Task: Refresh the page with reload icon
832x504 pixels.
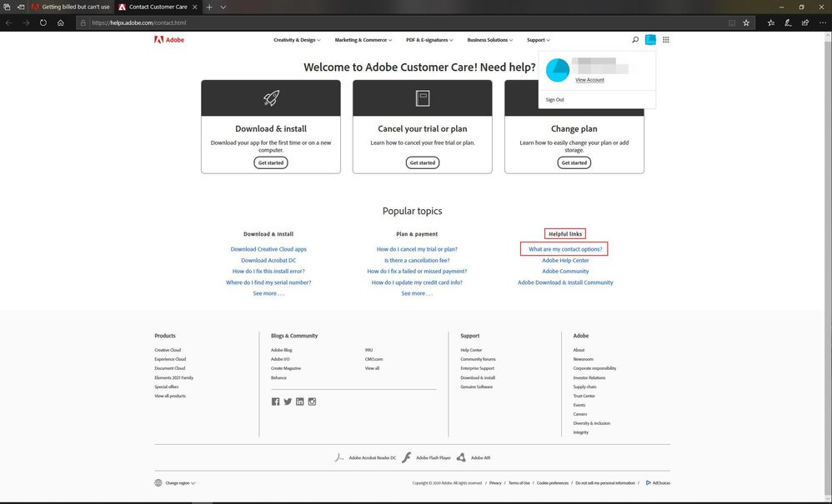Action: pos(43,22)
